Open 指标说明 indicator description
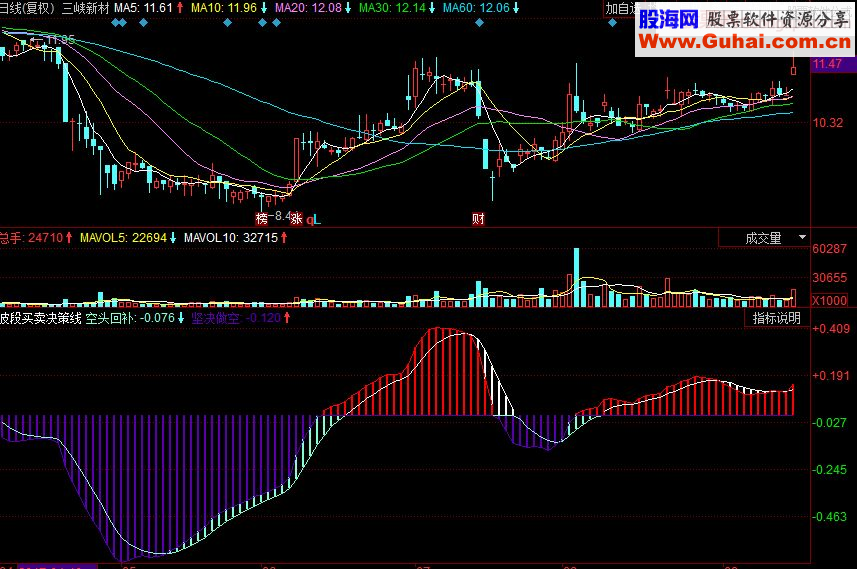 point(777,318)
